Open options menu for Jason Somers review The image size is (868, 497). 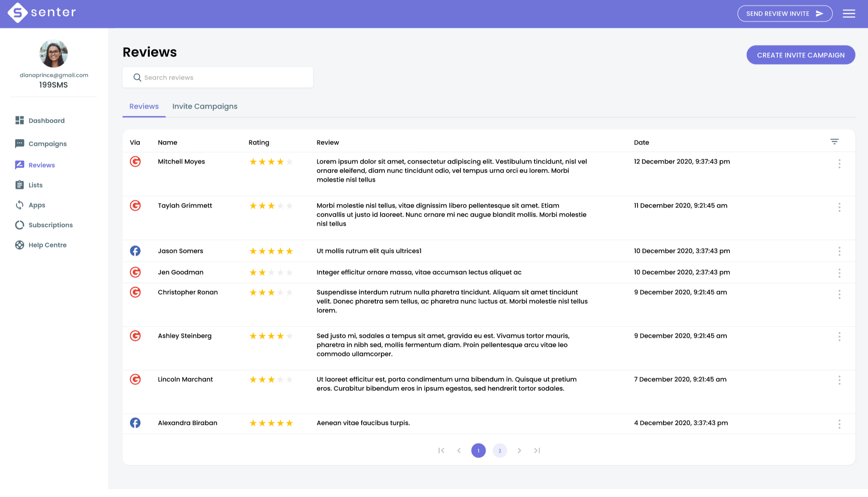(x=839, y=251)
